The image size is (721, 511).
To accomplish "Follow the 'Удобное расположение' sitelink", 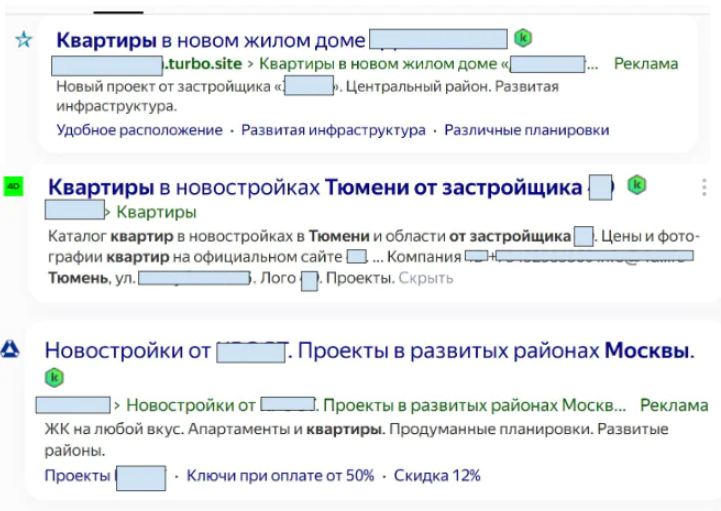I will tap(139, 130).
